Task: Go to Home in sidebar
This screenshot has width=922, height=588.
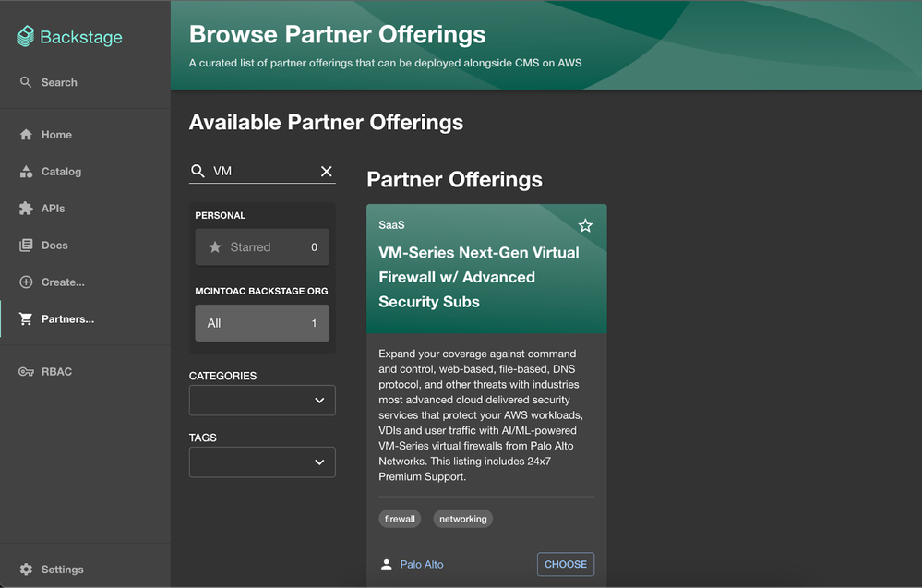Action: (x=85, y=135)
